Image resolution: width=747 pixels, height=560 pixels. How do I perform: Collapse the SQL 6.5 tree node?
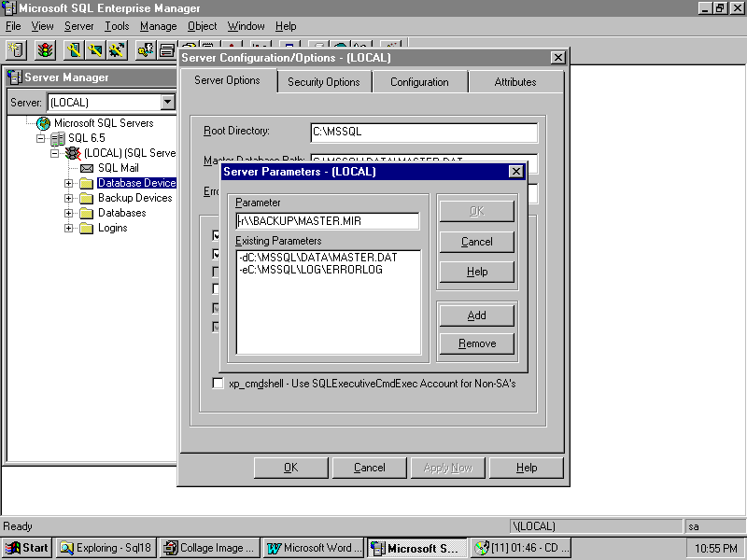click(x=40, y=138)
